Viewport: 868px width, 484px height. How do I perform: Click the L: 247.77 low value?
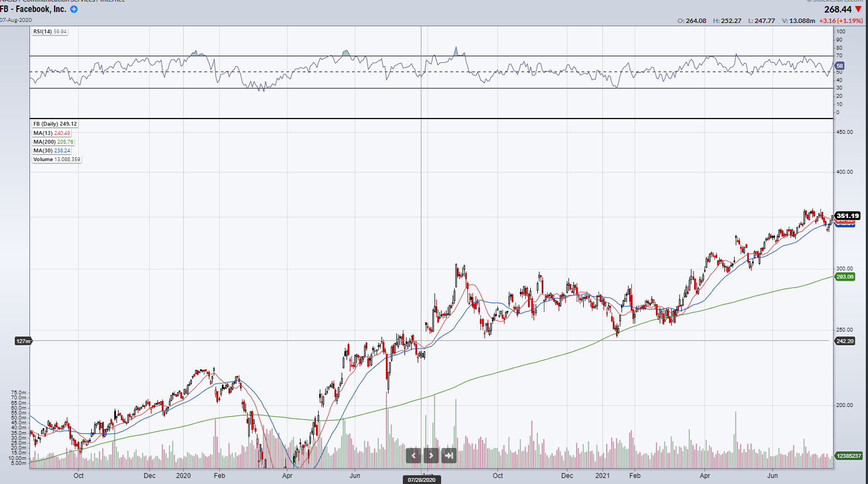761,21
